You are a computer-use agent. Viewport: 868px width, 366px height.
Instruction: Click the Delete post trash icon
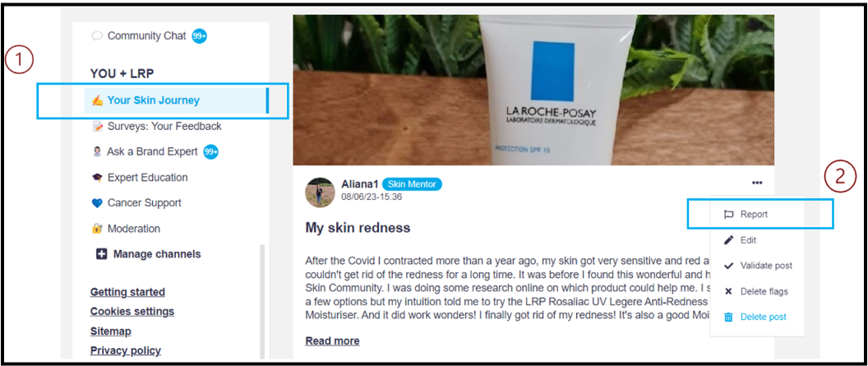[728, 317]
